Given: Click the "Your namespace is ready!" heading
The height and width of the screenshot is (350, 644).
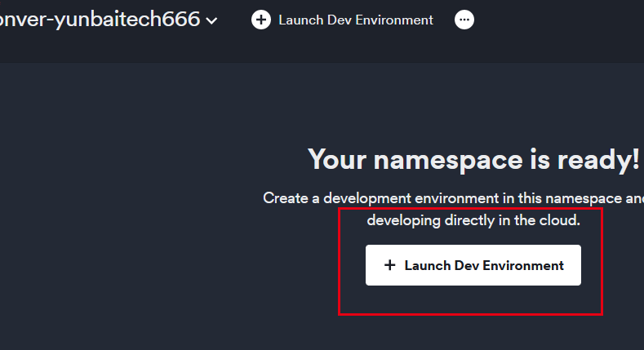Looking at the screenshot, I should point(473,160).
